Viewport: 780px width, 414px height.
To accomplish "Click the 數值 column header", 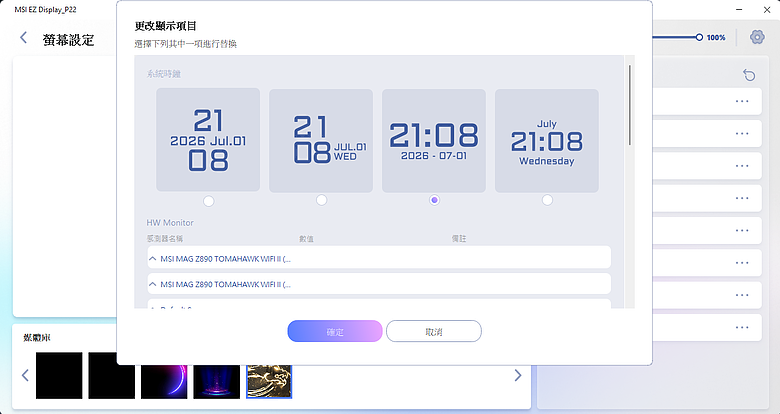I will (x=306, y=239).
